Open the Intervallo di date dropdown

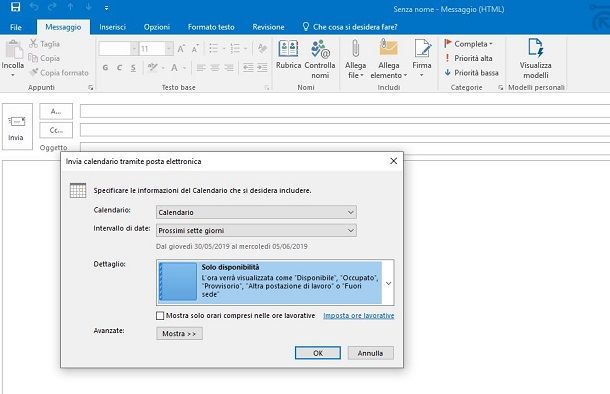tap(256, 231)
